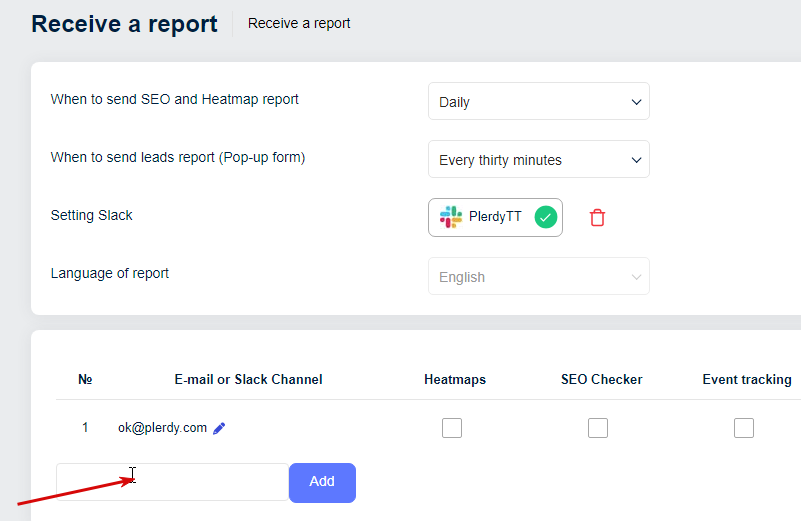Image resolution: width=801 pixels, height=521 pixels.
Task: Click the E-mail or Slack Channel header
Action: tap(248, 379)
